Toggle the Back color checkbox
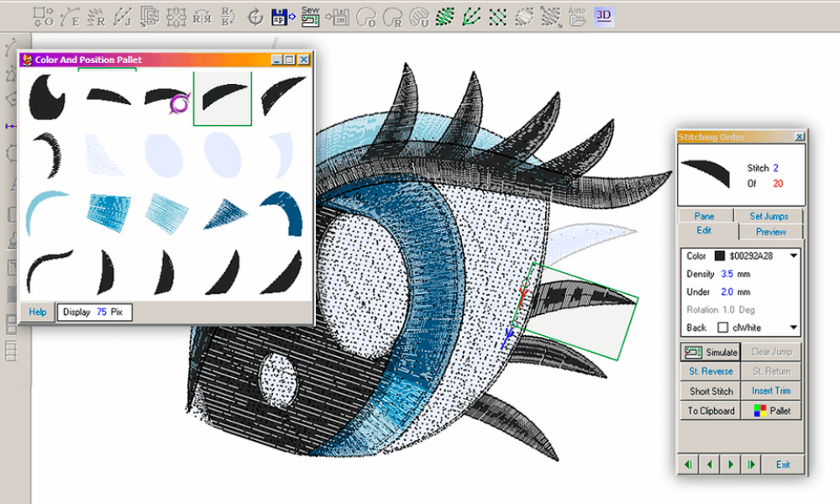The height and width of the screenshot is (504, 840). click(x=722, y=328)
